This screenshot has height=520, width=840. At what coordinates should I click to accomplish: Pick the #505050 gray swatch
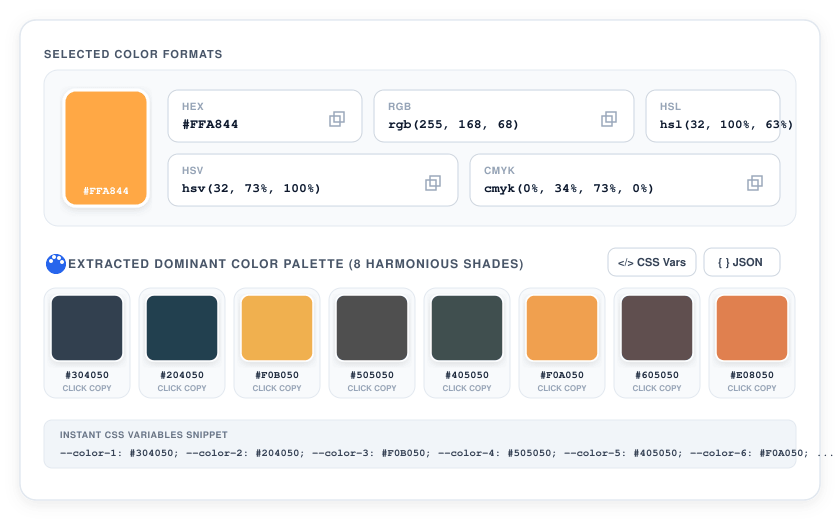[372, 328]
